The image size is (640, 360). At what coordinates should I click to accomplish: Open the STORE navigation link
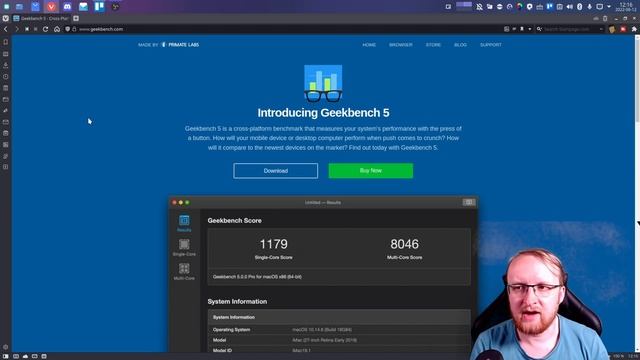[x=433, y=44]
